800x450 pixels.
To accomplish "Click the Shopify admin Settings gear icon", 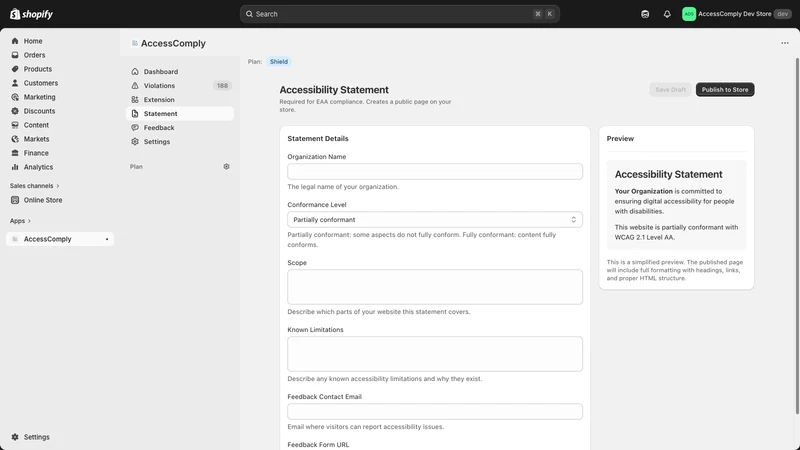I will [15, 437].
